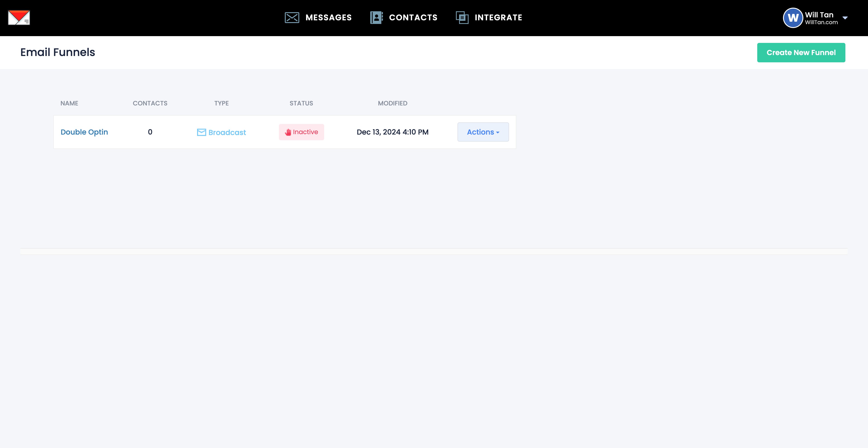Click the Name column header
868x448 pixels.
click(x=69, y=103)
